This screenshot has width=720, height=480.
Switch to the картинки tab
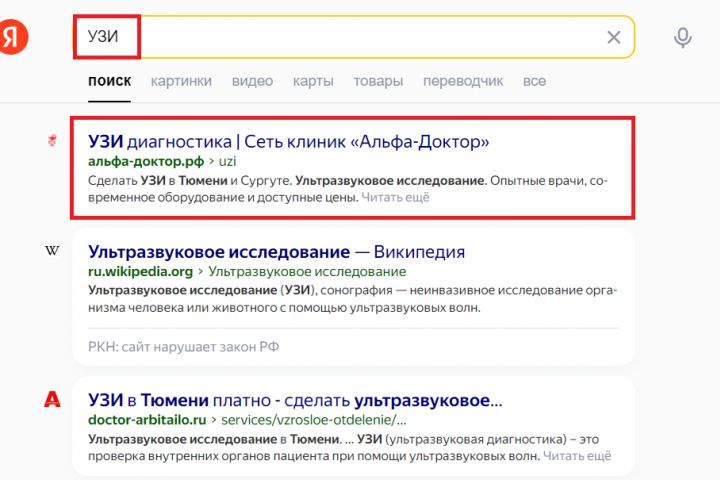[x=181, y=81]
